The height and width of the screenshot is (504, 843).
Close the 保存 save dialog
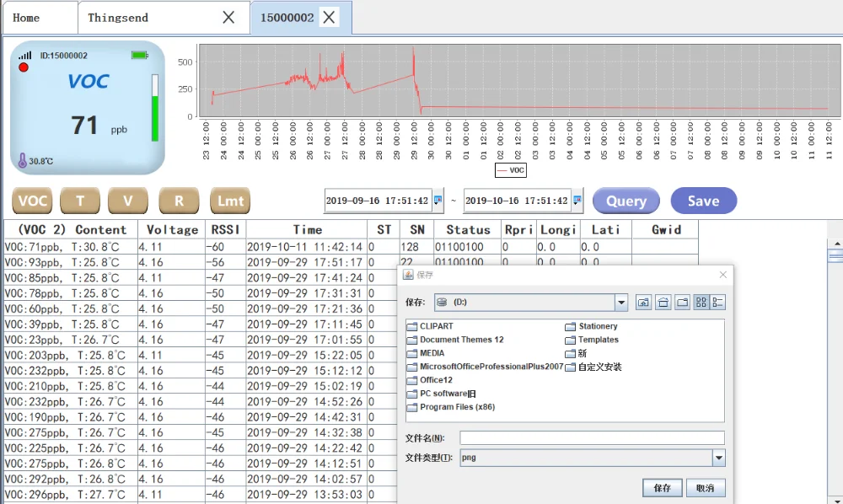723,275
